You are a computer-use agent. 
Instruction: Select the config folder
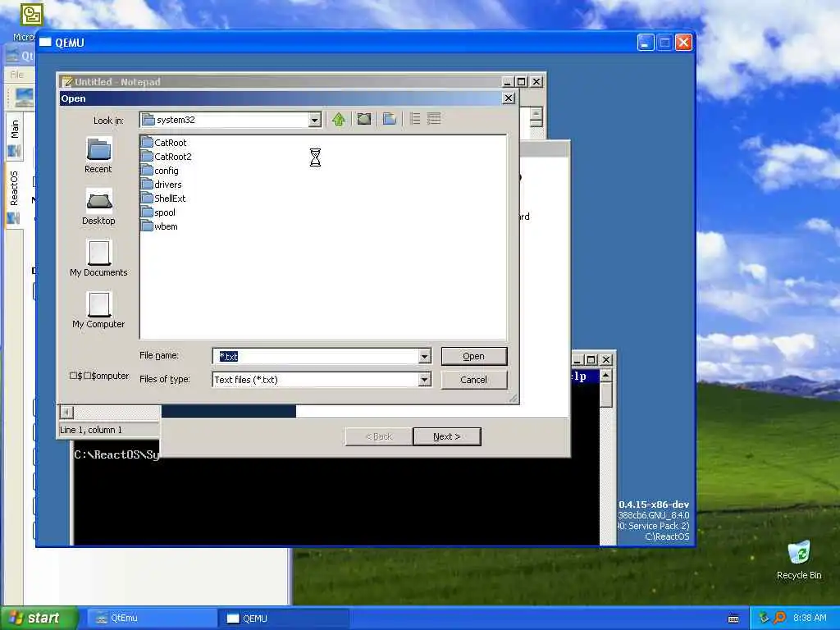click(160, 171)
